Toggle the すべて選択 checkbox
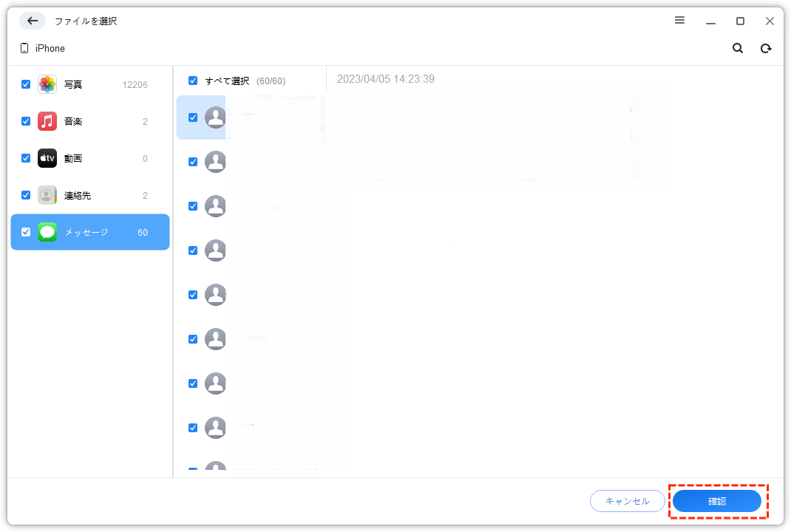Screen dimensions: 791x532 pyautogui.click(x=193, y=81)
